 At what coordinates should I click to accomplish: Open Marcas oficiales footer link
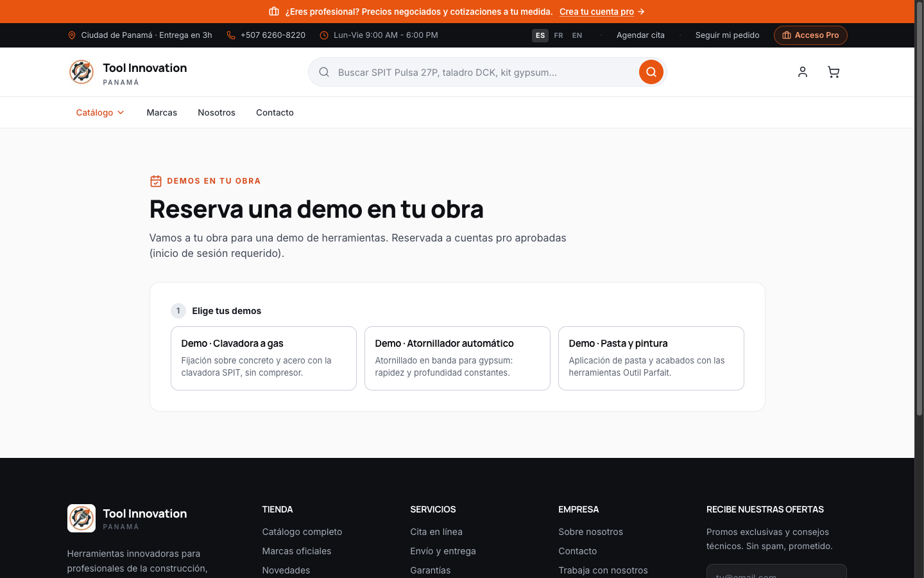296,551
